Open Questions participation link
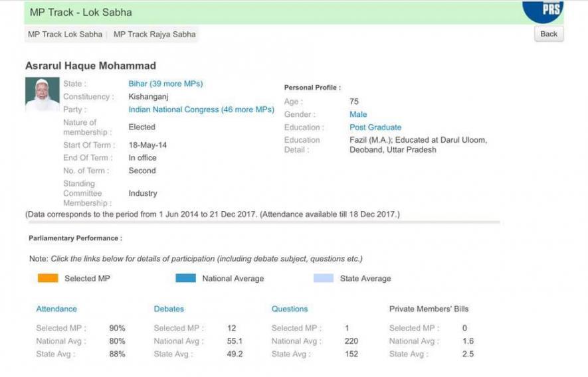Viewport: 588px width, 377px height. coord(290,309)
